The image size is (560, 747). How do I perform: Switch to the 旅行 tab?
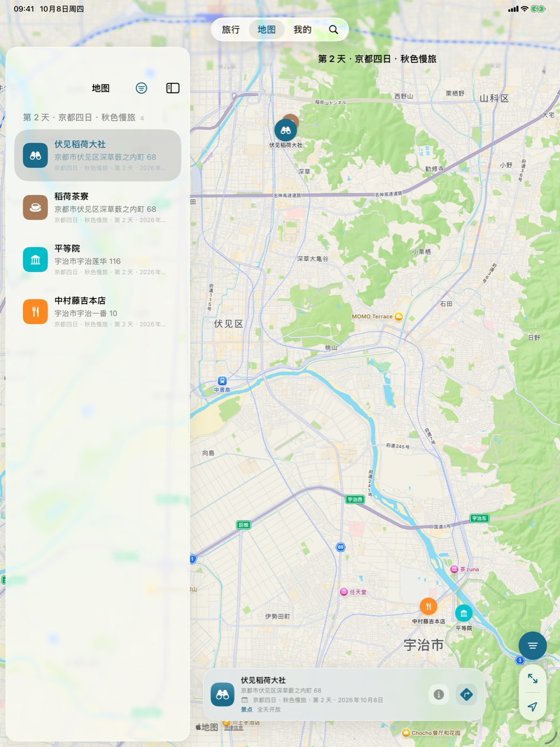click(230, 30)
